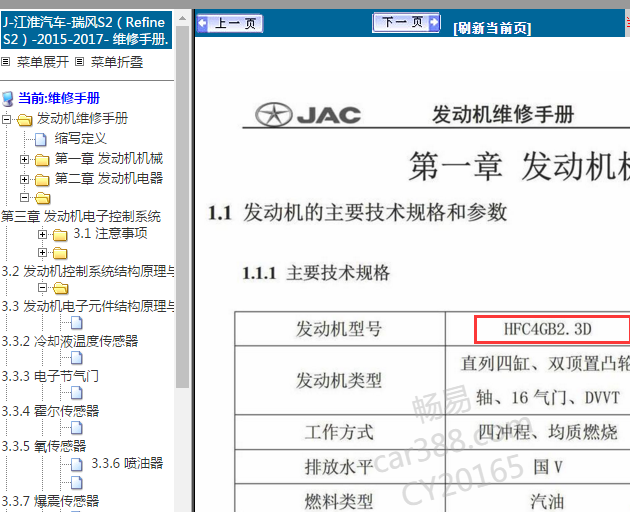Screen dimensions: 630x512
Task: Click page icon above 3.3.2 冷却液温度传感器
Action: point(77,323)
